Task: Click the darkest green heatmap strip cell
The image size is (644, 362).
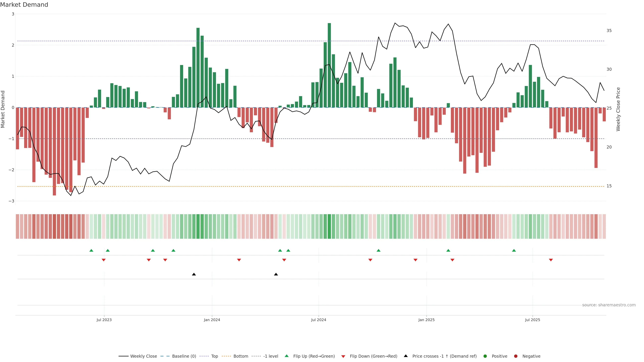Action: click(x=329, y=226)
